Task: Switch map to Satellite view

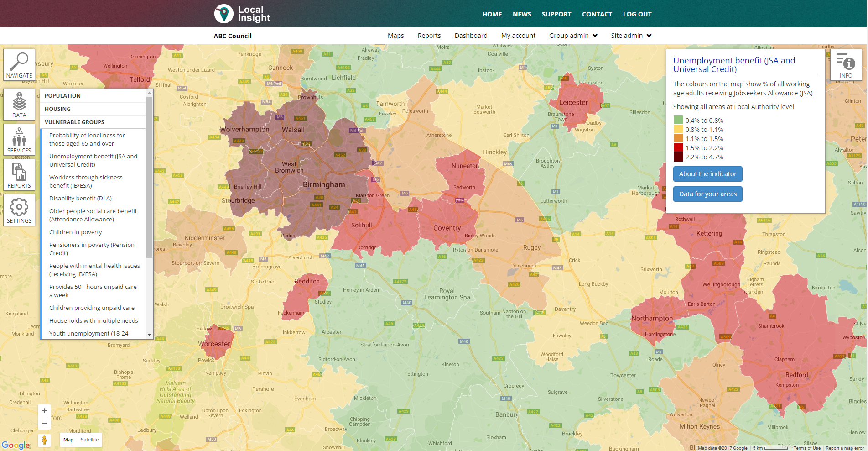Action: click(x=89, y=440)
